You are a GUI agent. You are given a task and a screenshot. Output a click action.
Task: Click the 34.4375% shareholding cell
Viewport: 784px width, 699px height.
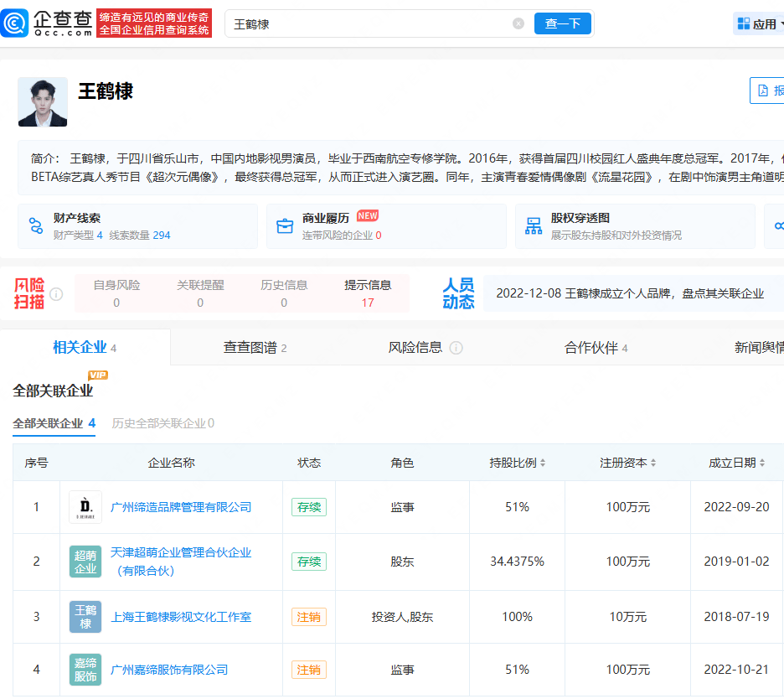517,562
